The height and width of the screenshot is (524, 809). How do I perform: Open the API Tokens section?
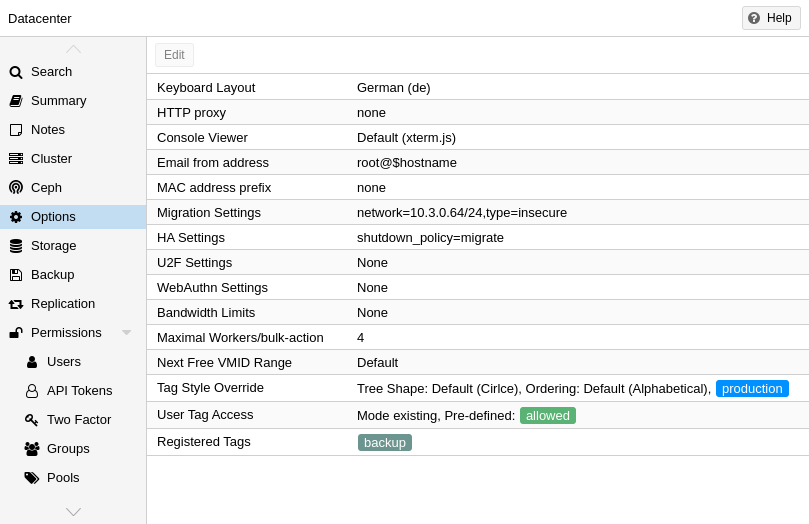pos(79,391)
